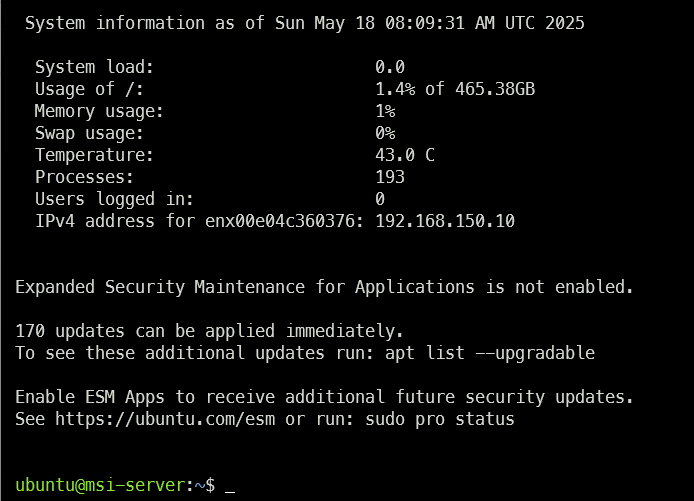The width and height of the screenshot is (694, 501).
Task: Click the System load 0.0 value
Action: 390,67
